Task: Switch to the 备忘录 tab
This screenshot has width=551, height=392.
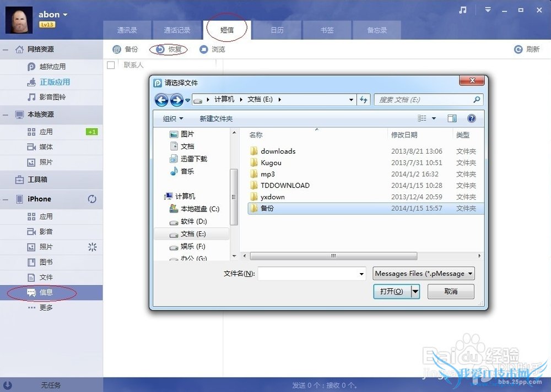Action: [x=377, y=30]
